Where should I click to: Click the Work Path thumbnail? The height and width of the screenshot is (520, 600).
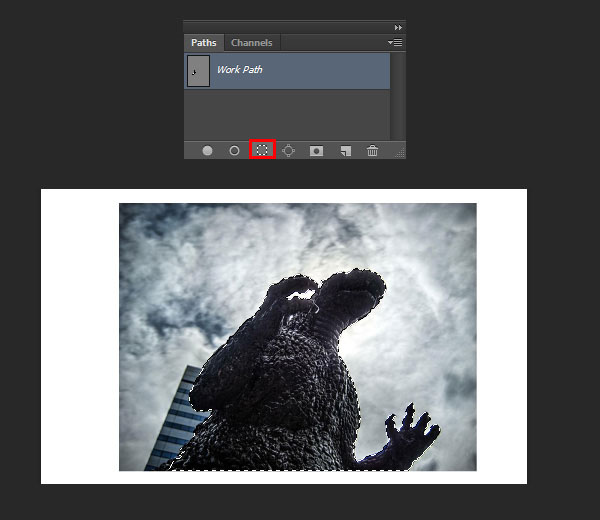coord(198,71)
